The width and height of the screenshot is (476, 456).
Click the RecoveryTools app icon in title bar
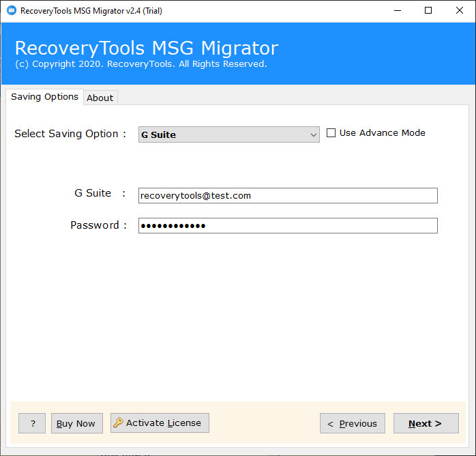point(12,10)
